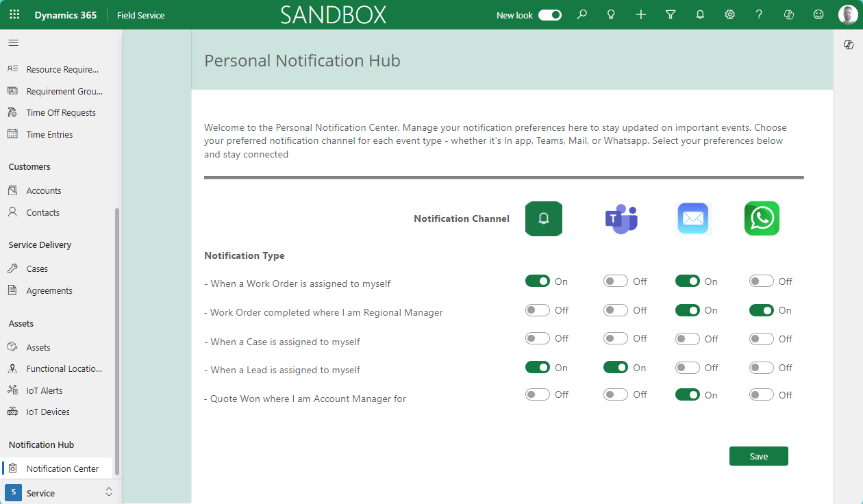Screen dimensions: 863x504
Task: Disable WhatsApp for Work Order completed Regional Manager
Action: (762, 310)
